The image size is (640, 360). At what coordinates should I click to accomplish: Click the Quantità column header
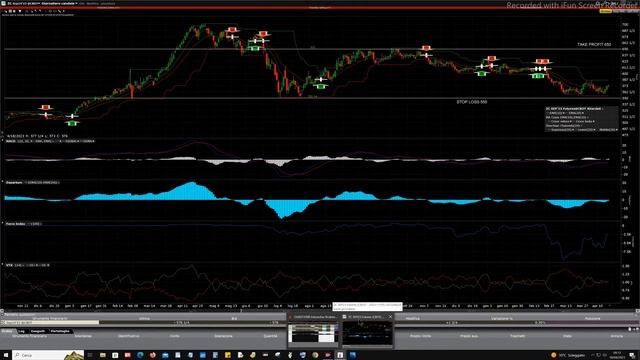tap(270, 336)
